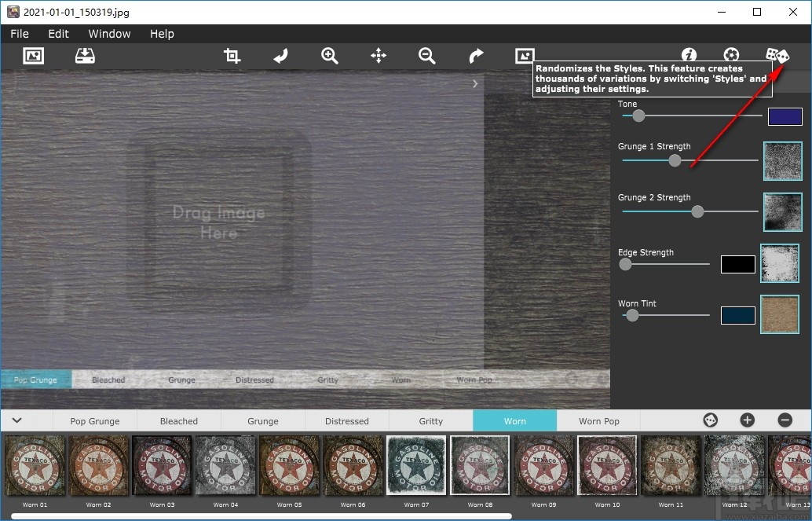Image resolution: width=812 pixels, height=521 pixels.
Task: Click the Tone blue color swatch
Action: (x=785, y=117)
